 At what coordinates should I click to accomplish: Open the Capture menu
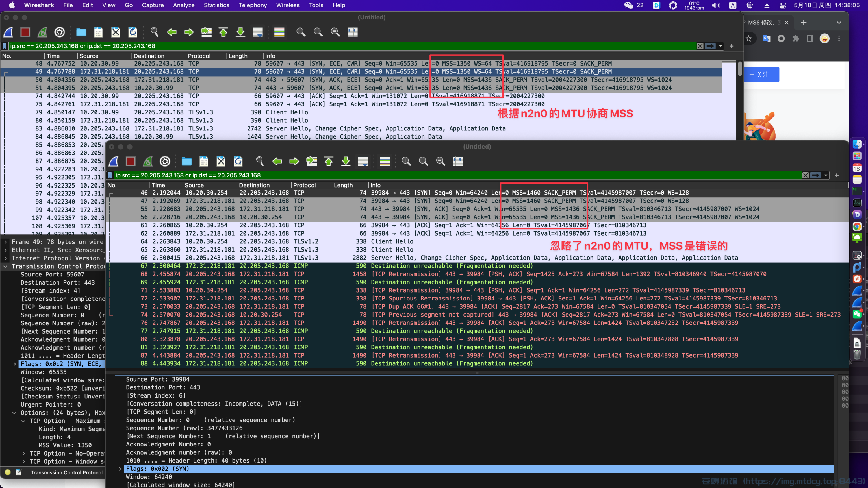153,5
